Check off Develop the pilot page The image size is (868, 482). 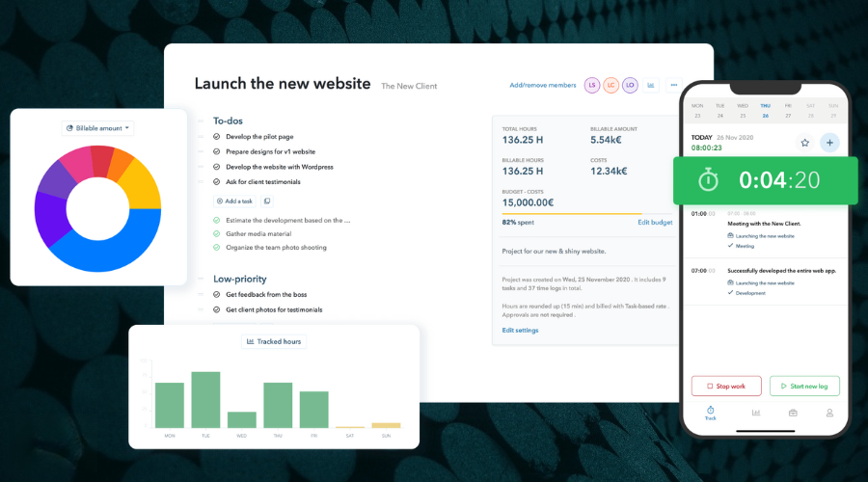[x=216, y=137]
